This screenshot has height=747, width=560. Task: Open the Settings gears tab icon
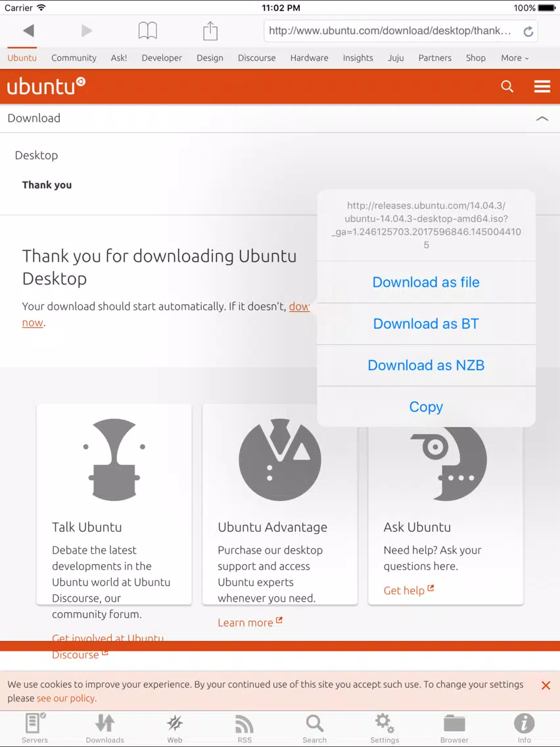tap(385, 727)
